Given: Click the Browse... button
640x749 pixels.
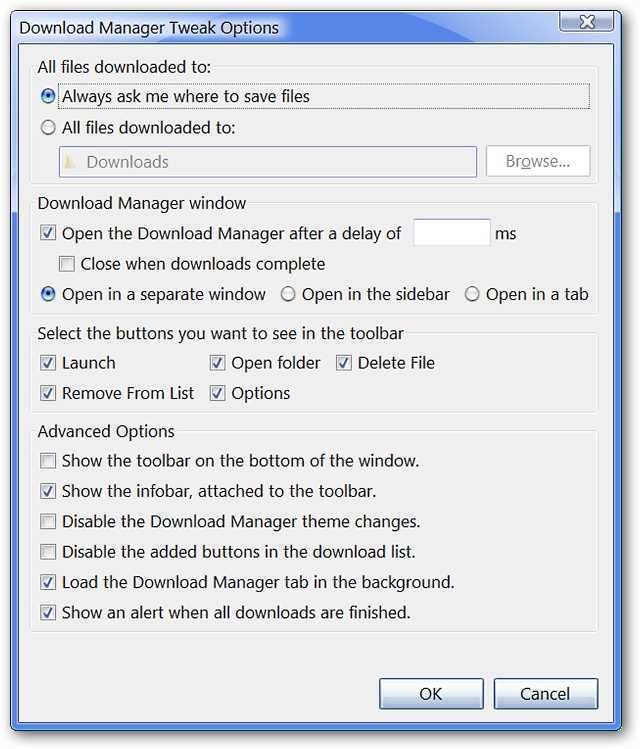Looking at the screenshot, I should (x=538, y=161).
